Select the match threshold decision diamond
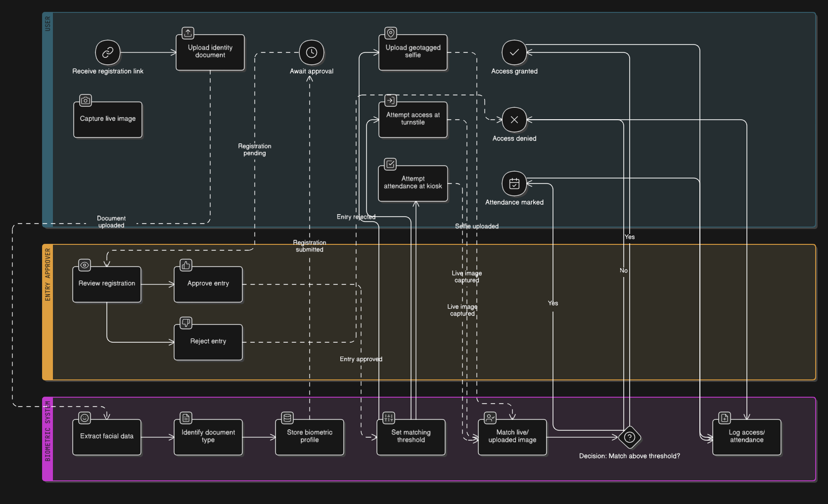Viewport: 828px width, 504px height. pos(629,437)
